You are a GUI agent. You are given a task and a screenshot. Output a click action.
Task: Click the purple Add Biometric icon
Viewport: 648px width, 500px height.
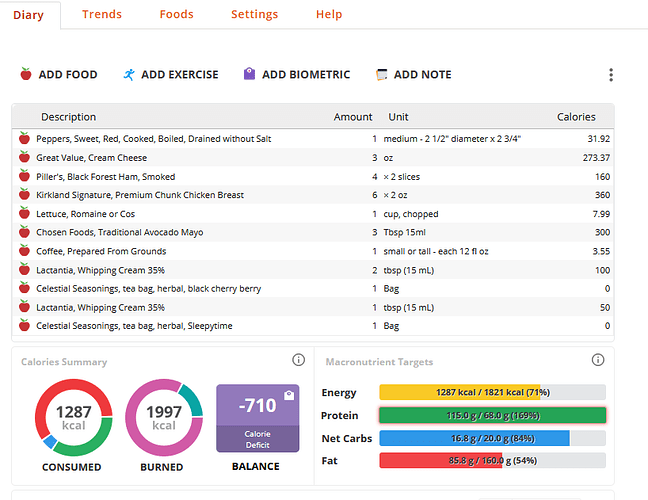pyautogui.click(x=249, y=74)
